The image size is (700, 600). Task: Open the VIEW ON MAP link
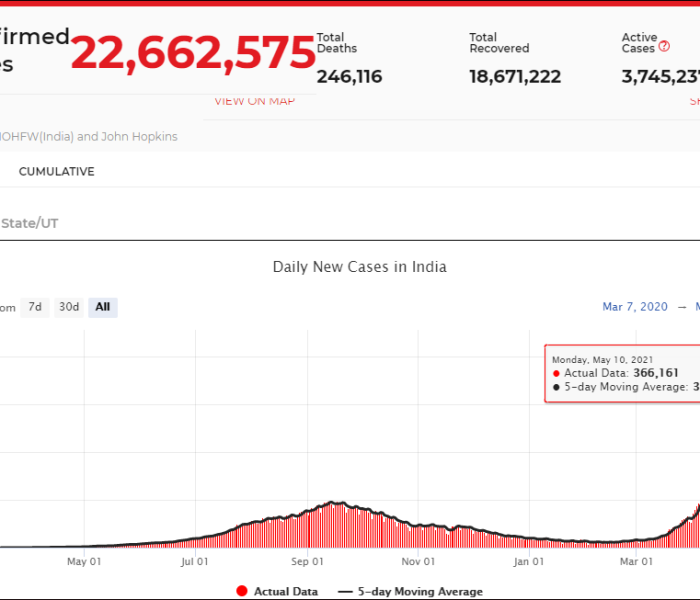click(254, 101)
